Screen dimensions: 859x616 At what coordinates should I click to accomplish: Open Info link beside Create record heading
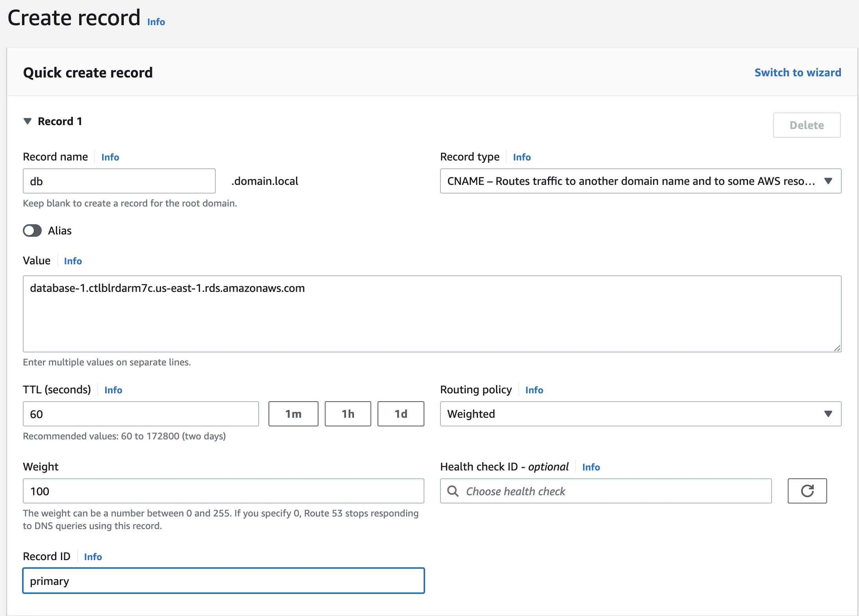coord(156,22)
